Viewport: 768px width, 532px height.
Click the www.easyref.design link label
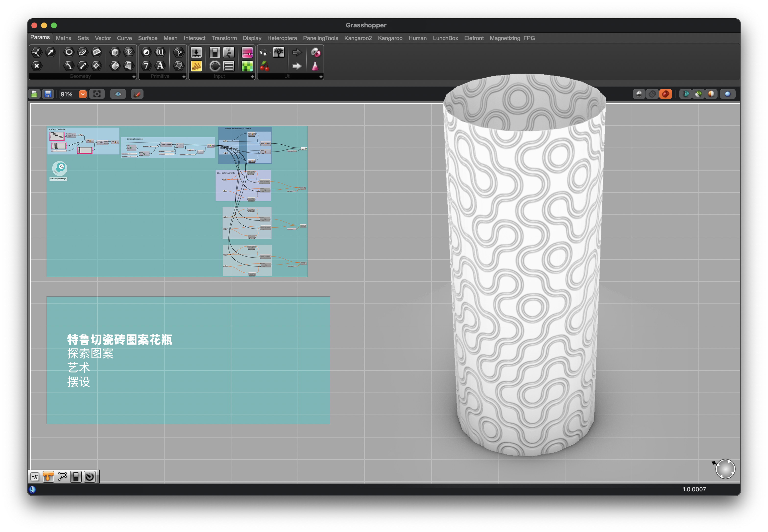[58, 179]
